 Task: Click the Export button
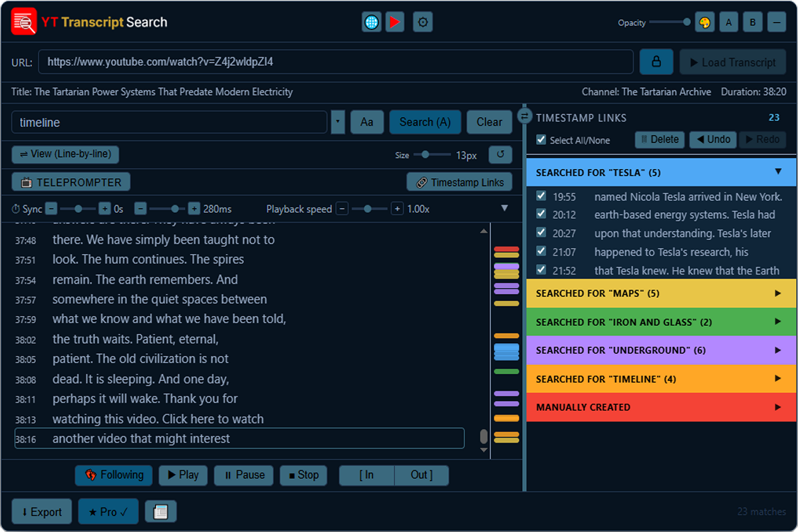click(x=42, y=512)
